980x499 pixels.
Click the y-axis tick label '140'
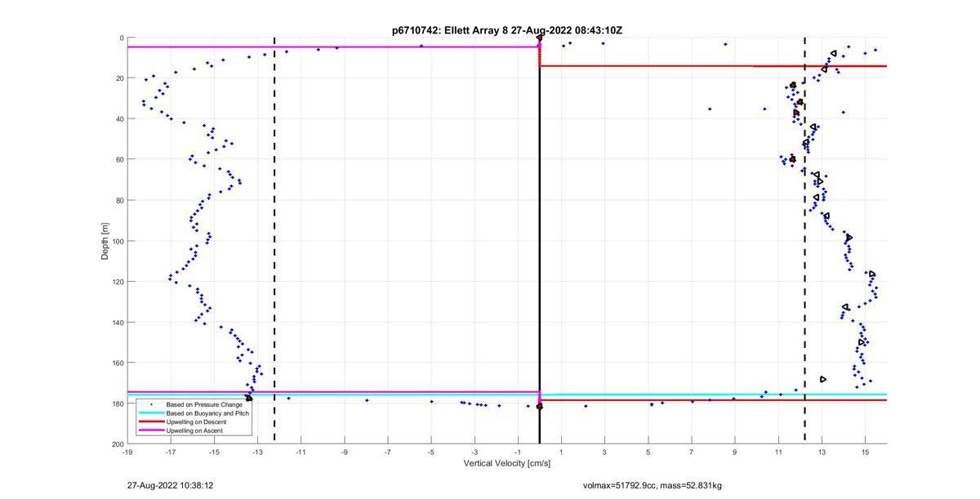[x=118, y=323]
